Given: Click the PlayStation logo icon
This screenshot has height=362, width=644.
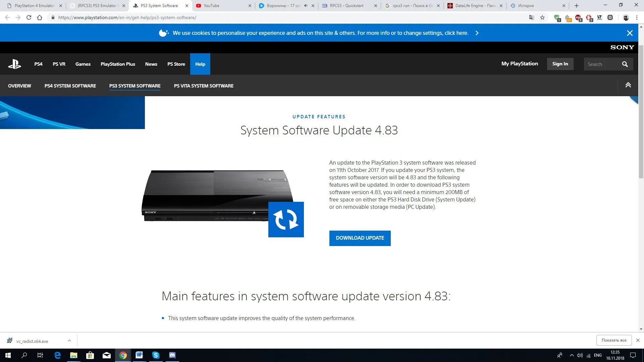Looking at the screenshot, I should (x=15, y=64).
